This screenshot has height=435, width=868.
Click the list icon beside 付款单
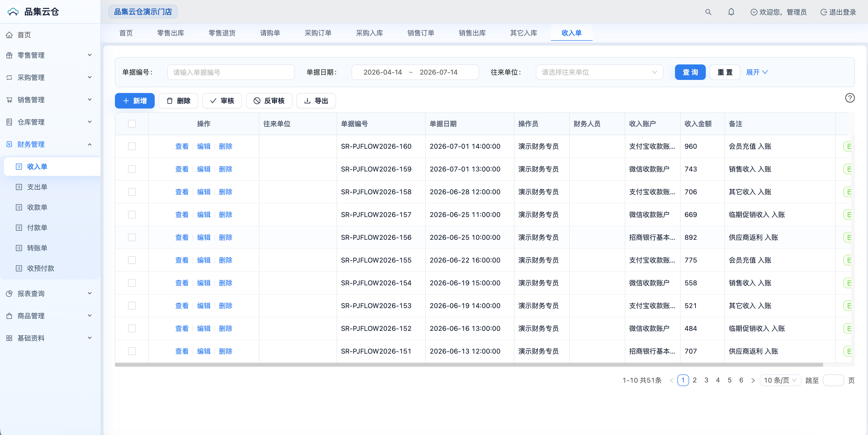[19, 228]
